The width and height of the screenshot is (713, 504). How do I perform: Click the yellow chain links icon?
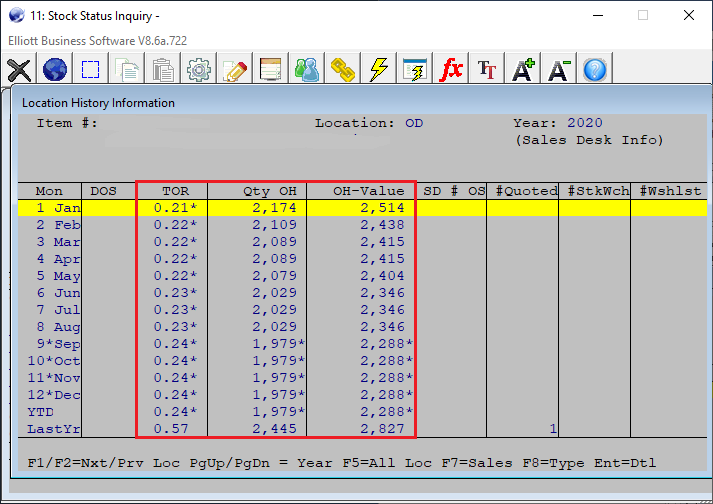(x=342, y=70)
